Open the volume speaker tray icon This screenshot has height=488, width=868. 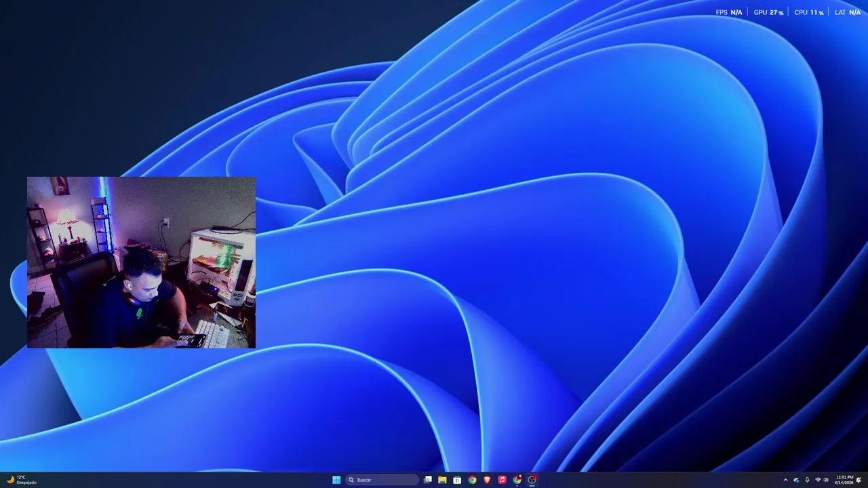826,480
